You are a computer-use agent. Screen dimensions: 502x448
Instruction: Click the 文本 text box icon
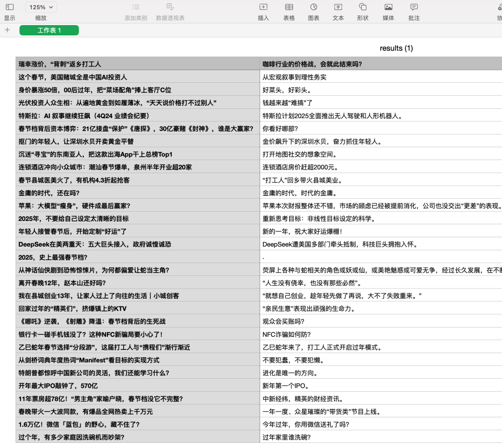[338, 7]
